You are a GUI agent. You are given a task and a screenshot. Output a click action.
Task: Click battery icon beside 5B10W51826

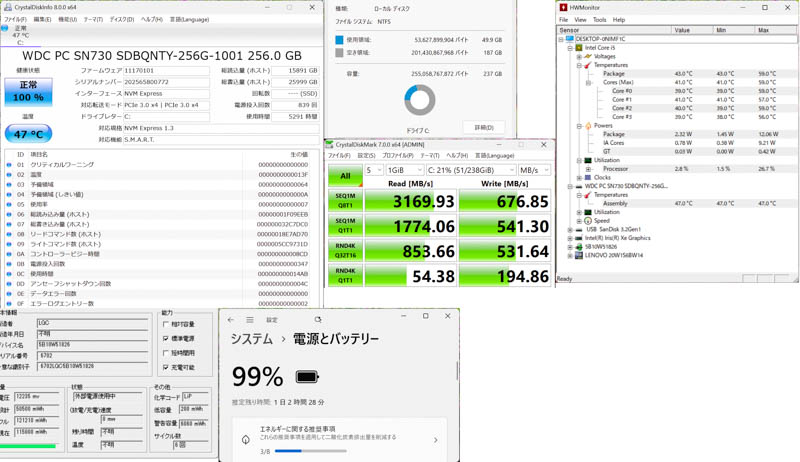click(579, 247)
